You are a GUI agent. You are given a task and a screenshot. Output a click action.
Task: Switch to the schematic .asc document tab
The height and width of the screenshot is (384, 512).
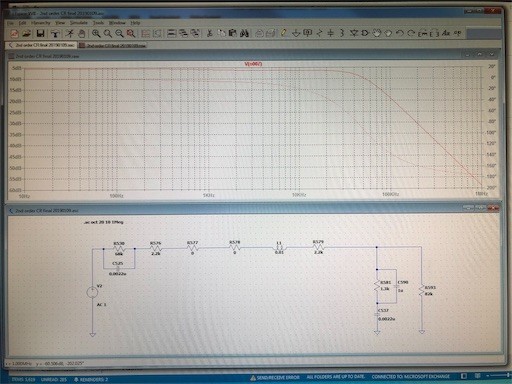click(x=41, y=45)
